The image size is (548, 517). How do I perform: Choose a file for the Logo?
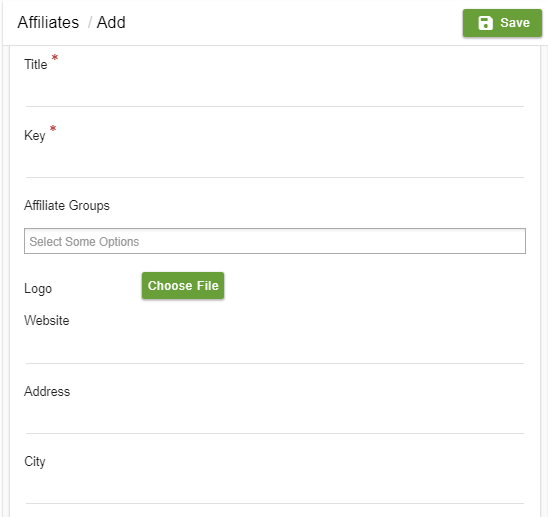(x=183, y=286)
